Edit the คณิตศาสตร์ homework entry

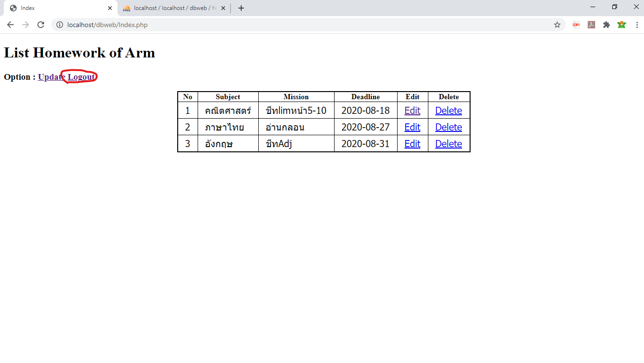coord(412,110)
